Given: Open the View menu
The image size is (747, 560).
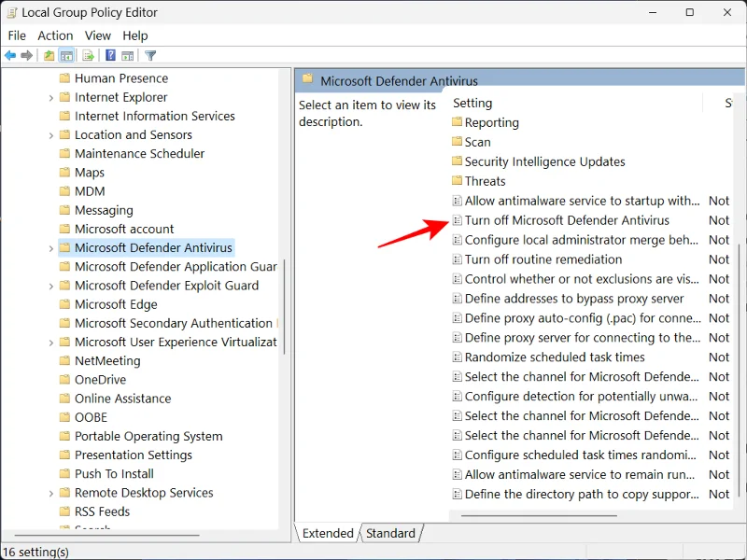Looking at the screenshot, I should coord(97,35).
